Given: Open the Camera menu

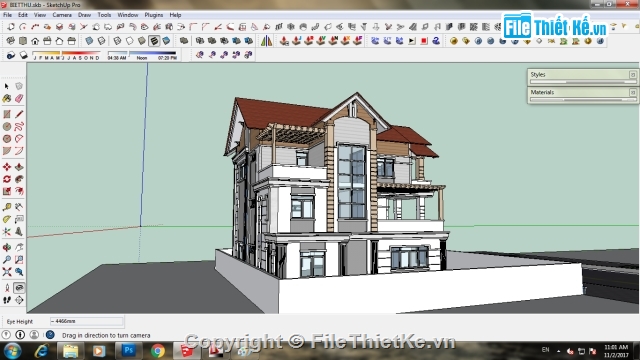Looking at the screenshot, I should 62,15.
